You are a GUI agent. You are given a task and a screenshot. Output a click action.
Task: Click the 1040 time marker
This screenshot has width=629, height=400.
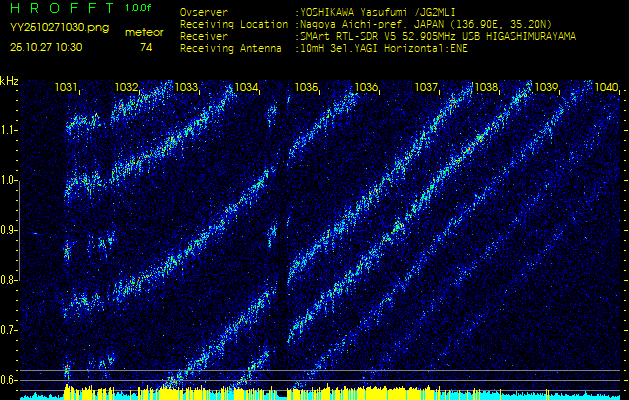(606, 87)
